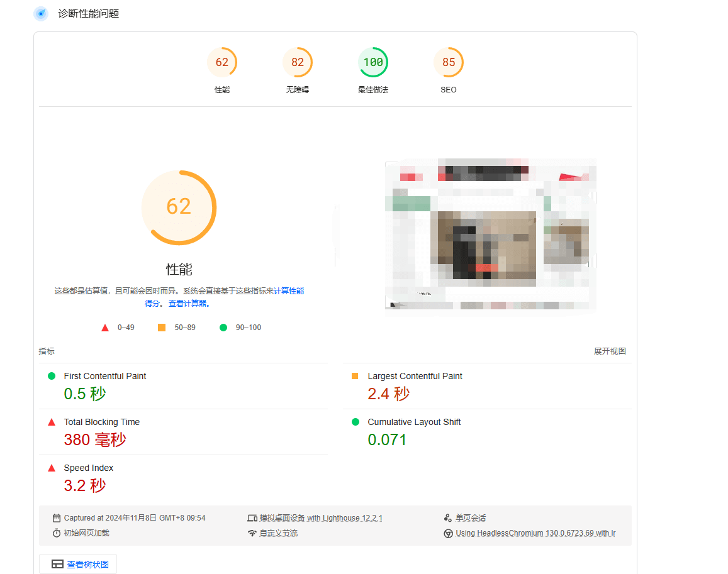Click the 85 SEO score gauge
The width and height of the screenshot is (728, 574).
click(449, 62)
